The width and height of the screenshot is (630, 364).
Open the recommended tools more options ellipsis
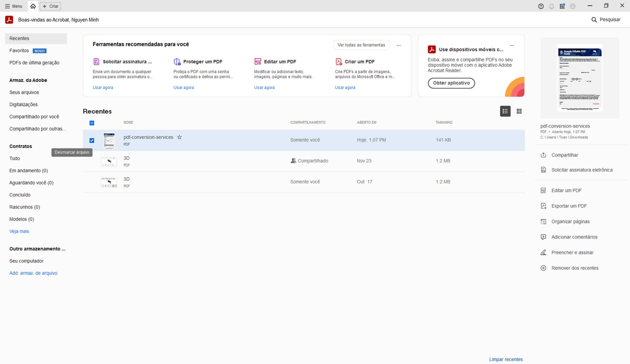[399, 45]
